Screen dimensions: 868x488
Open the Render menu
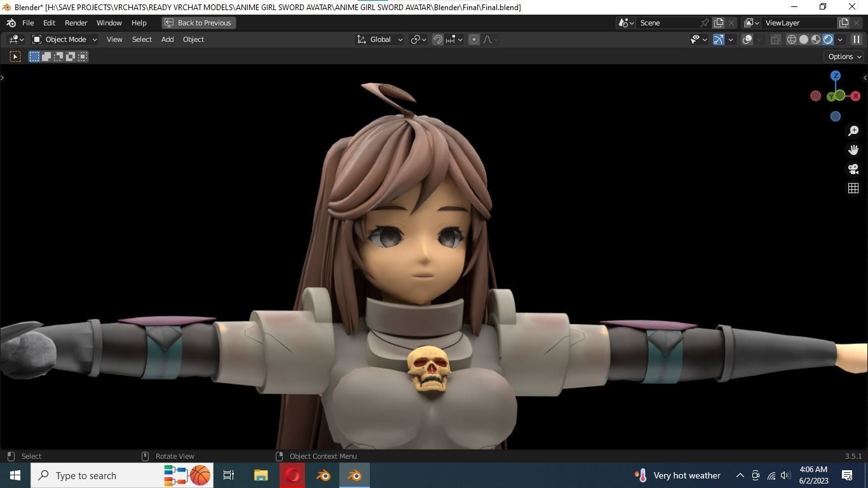(x=76, y=22)
